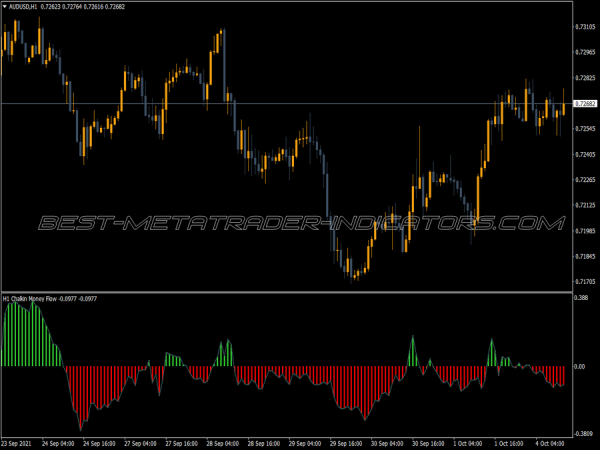Click the 0.73105 price scale value

tap(585, 27)
